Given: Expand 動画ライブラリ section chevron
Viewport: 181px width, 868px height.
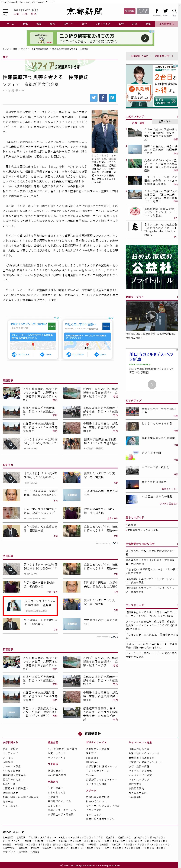Looking at the screenshot, I should 177,297.
